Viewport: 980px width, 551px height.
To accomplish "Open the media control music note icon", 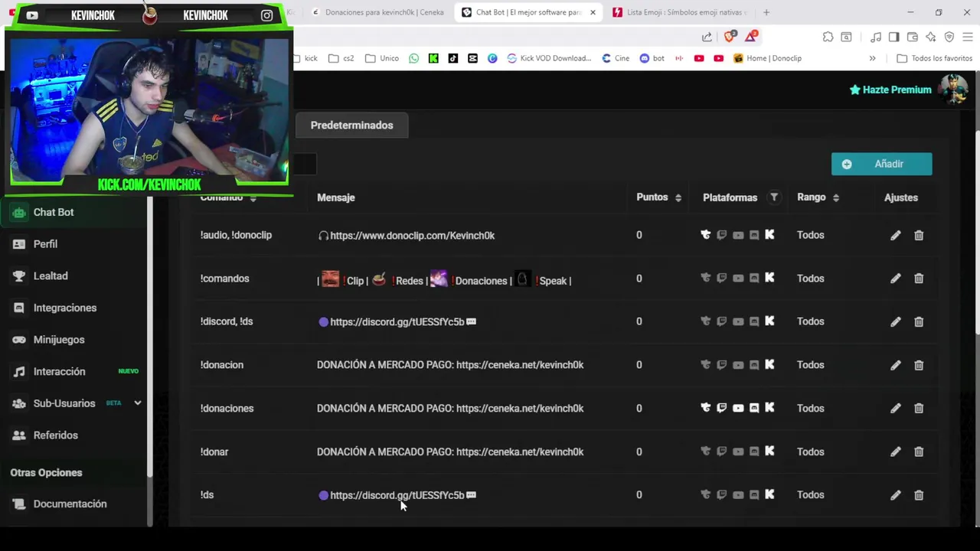I will coord(875,37).
